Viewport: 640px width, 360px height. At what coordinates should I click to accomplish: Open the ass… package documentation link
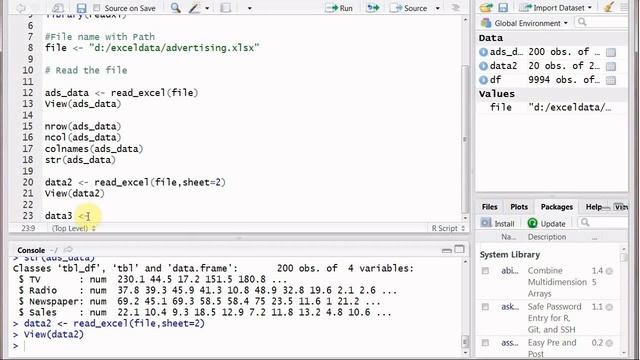510,343
